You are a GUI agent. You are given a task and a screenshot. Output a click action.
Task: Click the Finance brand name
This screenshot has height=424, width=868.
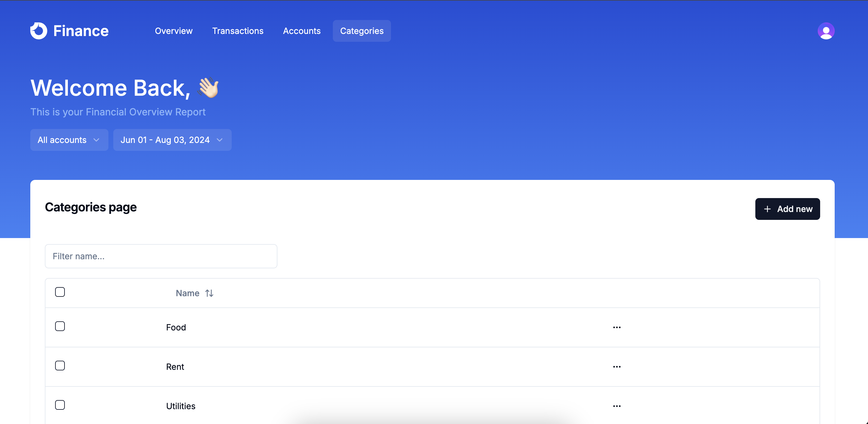coord(81,31)
